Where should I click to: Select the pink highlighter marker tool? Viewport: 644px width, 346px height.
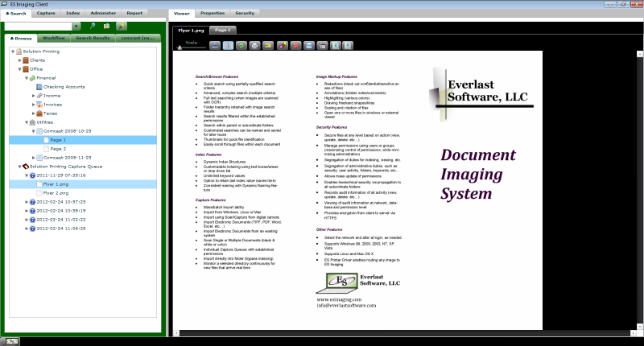coord(283,46)
